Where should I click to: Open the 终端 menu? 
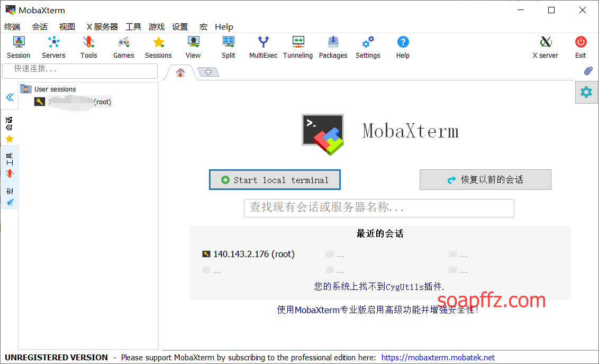[12, 27]
